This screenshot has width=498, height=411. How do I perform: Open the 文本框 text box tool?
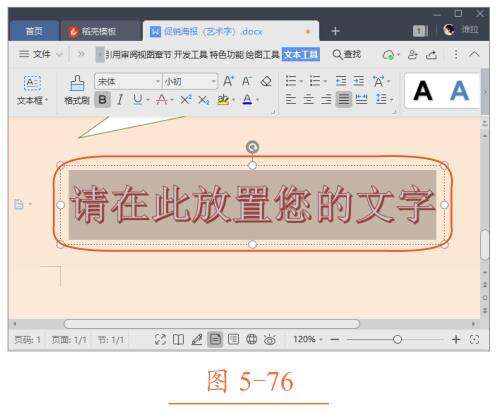point(32,90)
